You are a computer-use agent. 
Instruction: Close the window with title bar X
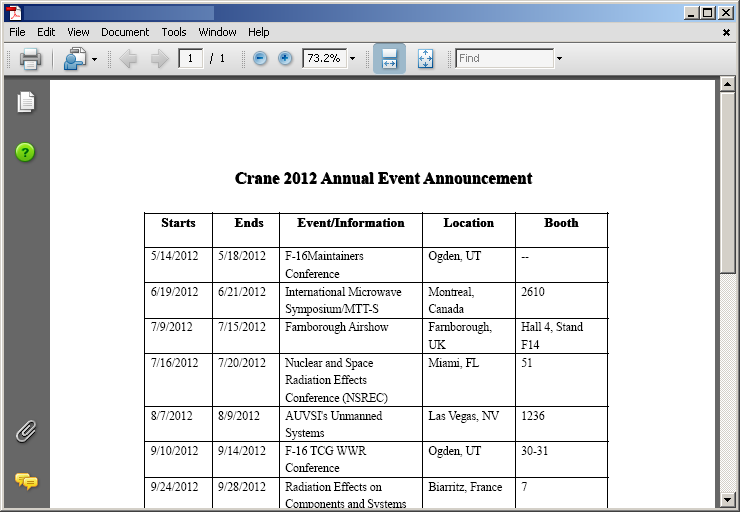pos(725,13)
